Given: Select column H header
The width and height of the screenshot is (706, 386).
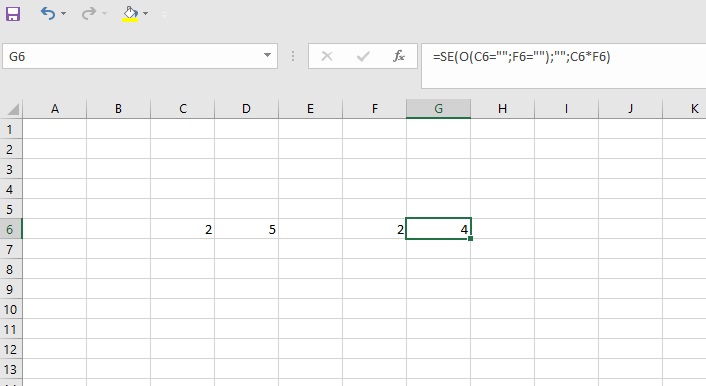Looking at the screenshot, I should [x=502, y=109].
